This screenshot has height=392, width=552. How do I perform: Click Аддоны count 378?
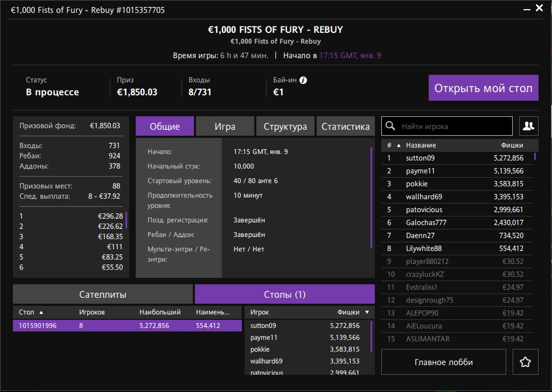coord(114,166)
